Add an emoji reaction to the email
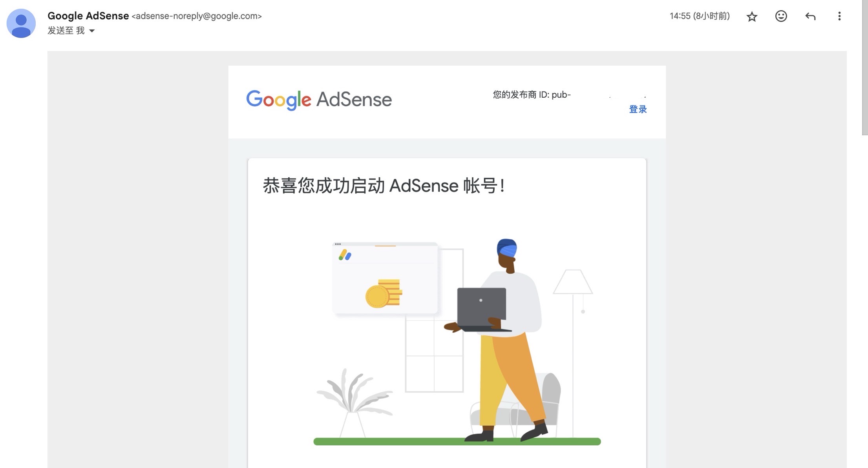868x468 pixels. click(781, 16)
